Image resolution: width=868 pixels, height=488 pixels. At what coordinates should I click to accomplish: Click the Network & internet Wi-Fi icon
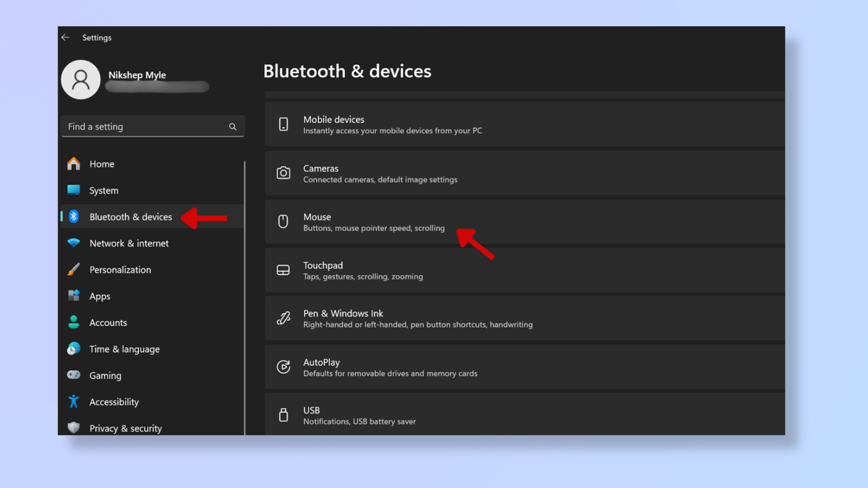75,243
